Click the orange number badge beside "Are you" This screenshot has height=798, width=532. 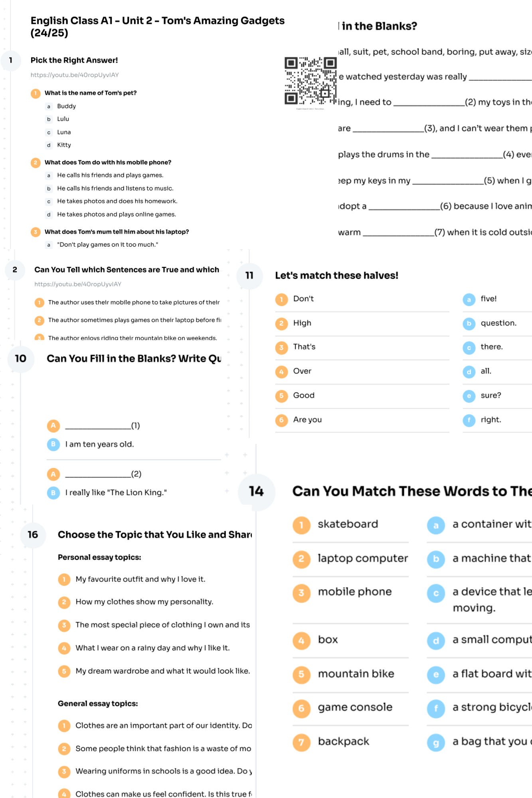coord(281,420)
